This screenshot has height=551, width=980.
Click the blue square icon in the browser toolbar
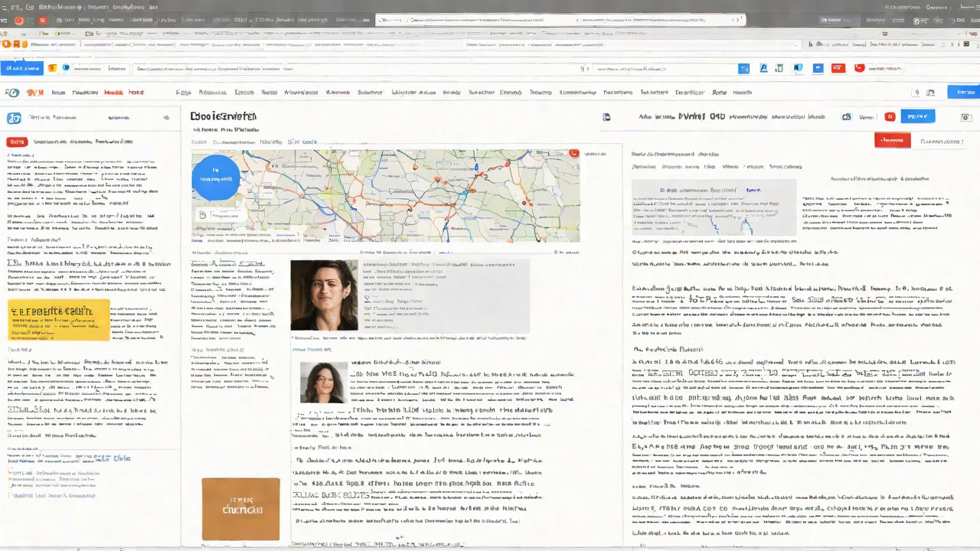[743, 68]
